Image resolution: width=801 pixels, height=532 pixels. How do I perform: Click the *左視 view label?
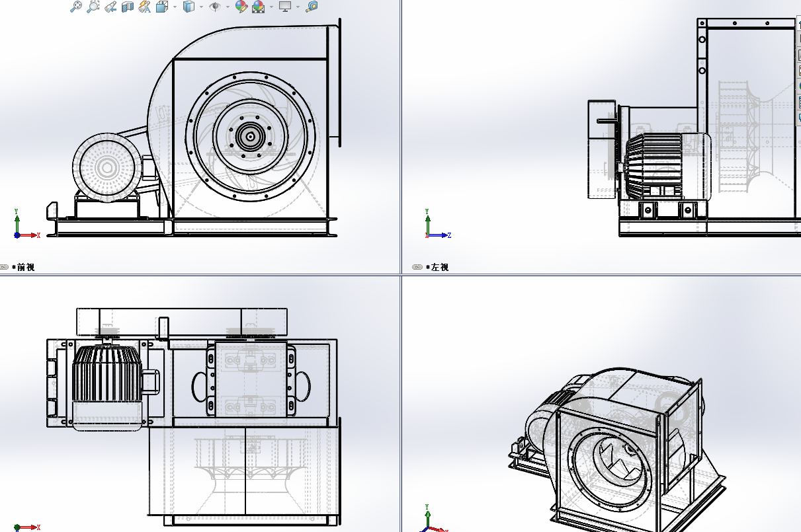tap(439, 267)
